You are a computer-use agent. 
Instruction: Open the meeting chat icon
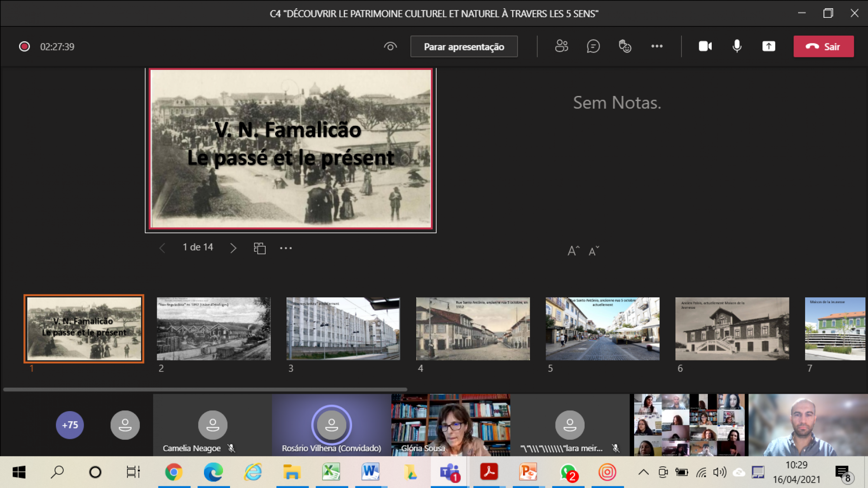[593, 46]
